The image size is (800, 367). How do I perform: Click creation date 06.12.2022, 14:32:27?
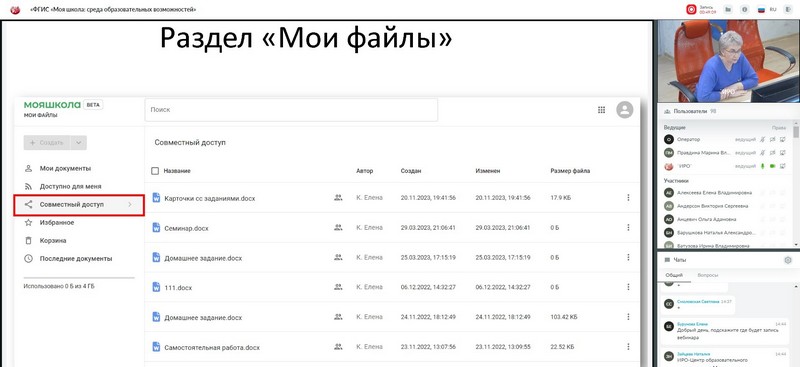(x=428, y=287)
